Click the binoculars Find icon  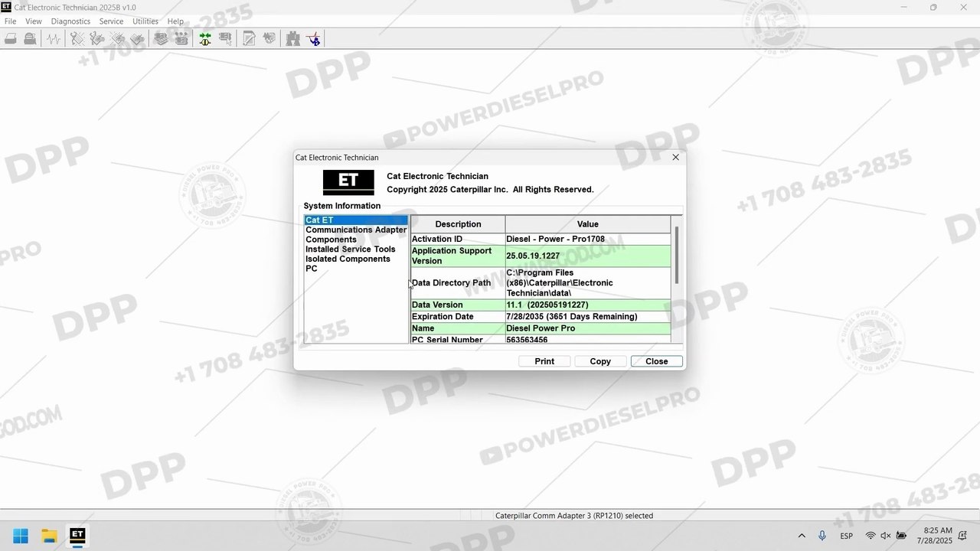(x=293, y=38)
